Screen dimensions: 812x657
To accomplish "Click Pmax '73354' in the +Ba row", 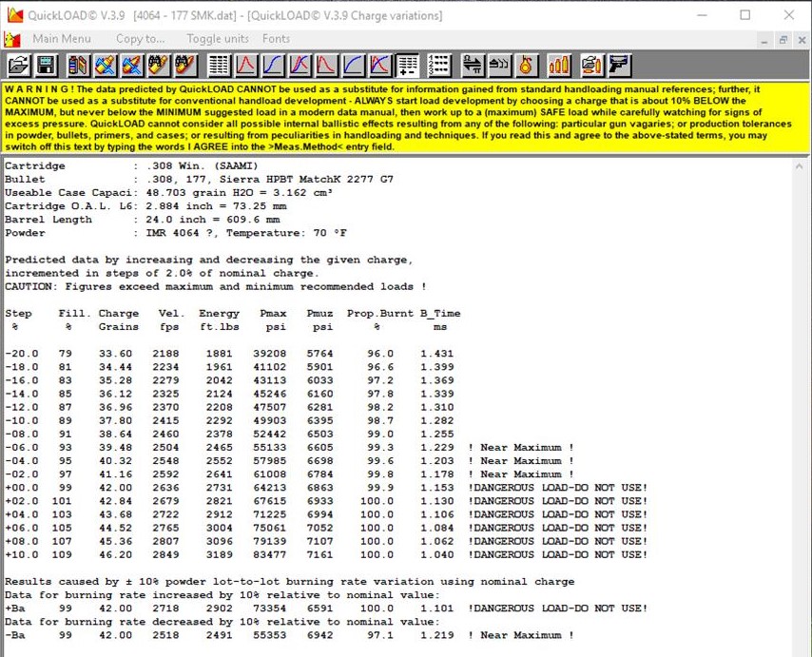I will pos(270,609).
